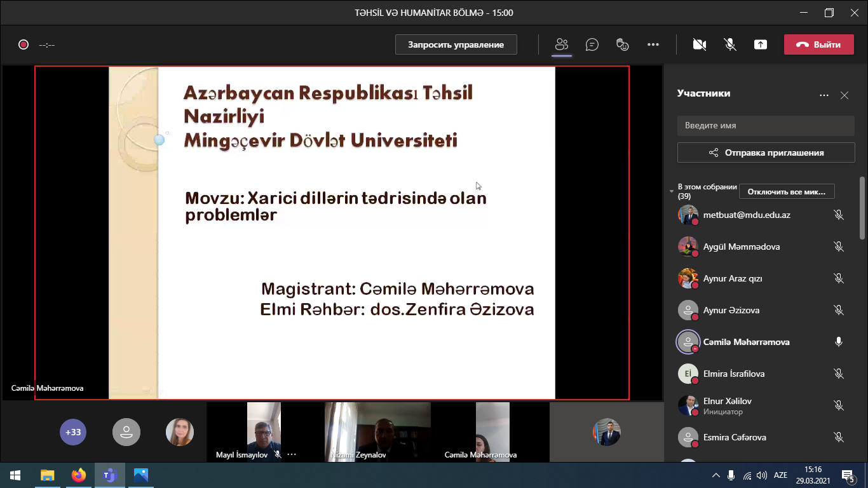Click the 'Введите имя' search field
868x488 pixels.
[765, 126]
